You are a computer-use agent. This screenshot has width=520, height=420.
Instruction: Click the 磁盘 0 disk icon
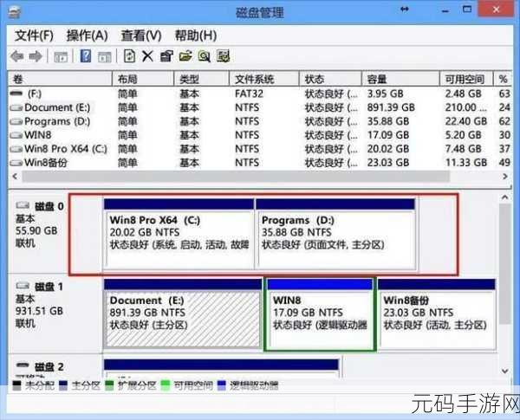point(23,205)
